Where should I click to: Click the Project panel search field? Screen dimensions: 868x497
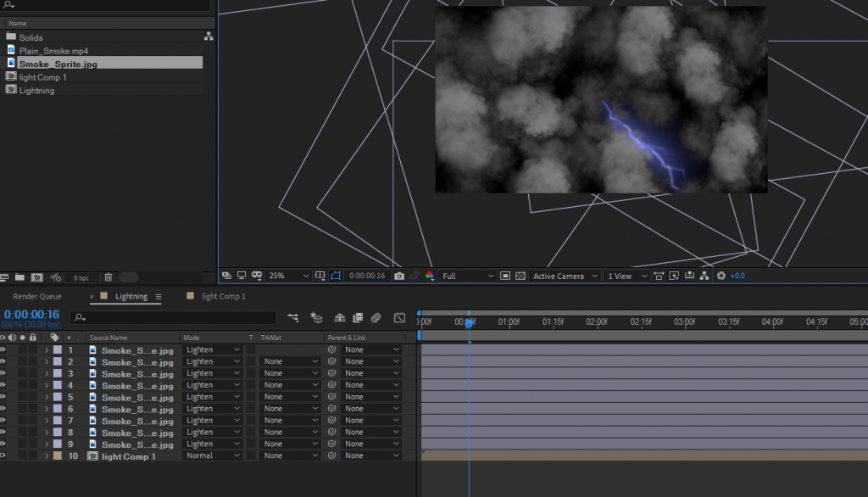(x=105, y=5)
